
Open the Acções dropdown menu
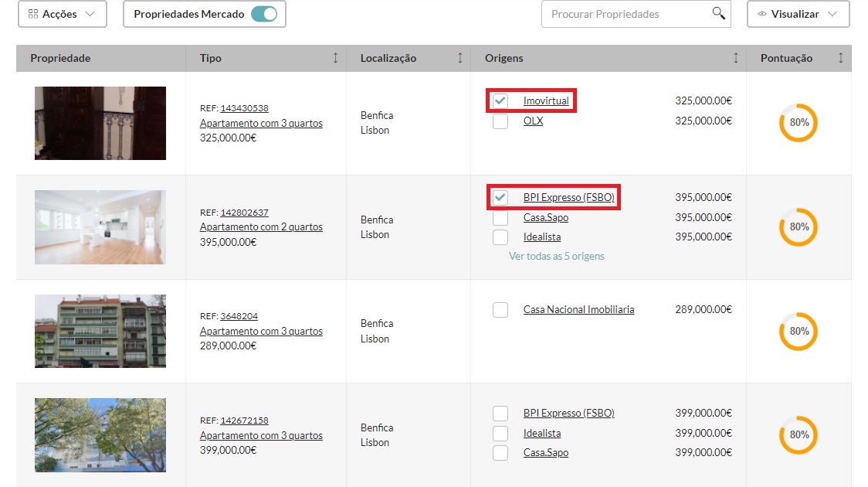click(x=62, y=14)
